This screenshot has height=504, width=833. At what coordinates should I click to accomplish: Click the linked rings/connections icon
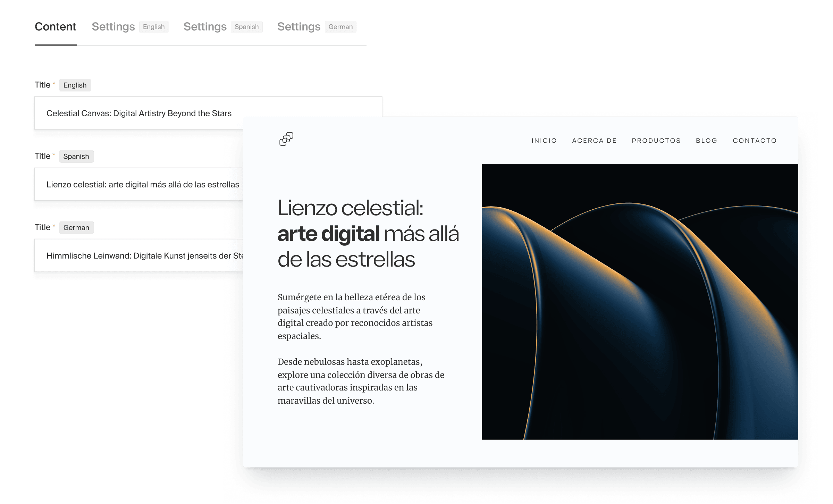286,139
